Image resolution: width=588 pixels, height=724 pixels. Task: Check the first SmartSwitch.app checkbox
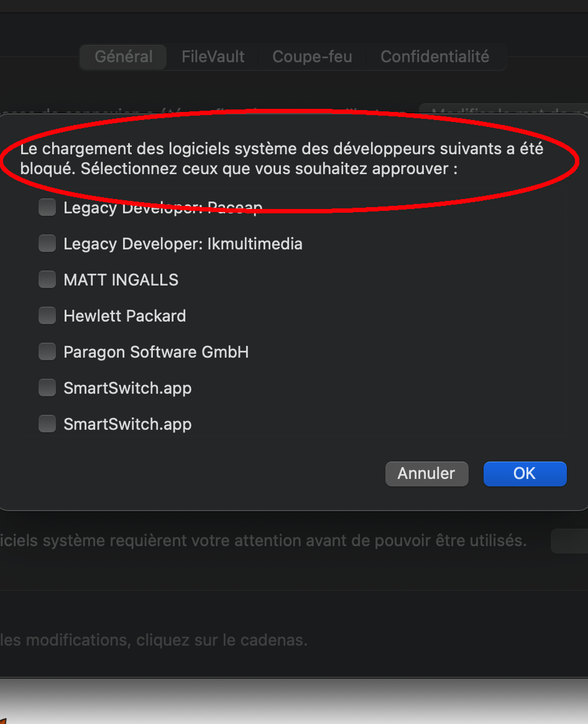pyautogui.click(x=47, y=388)
